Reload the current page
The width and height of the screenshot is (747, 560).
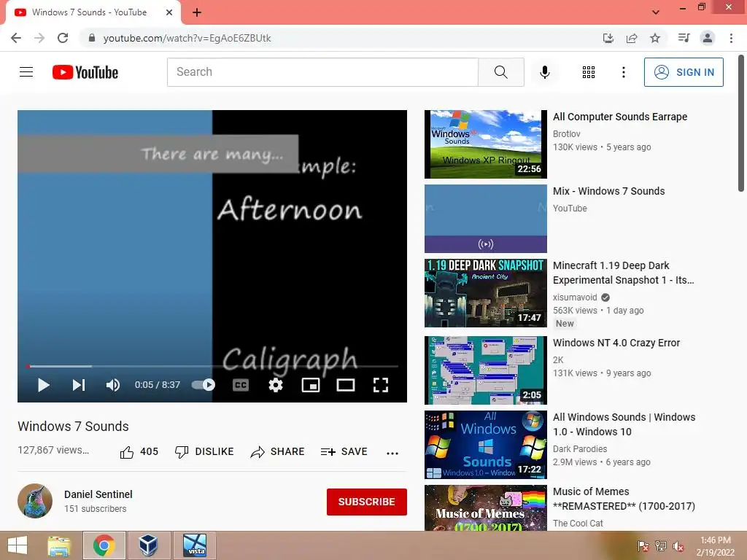63,38
